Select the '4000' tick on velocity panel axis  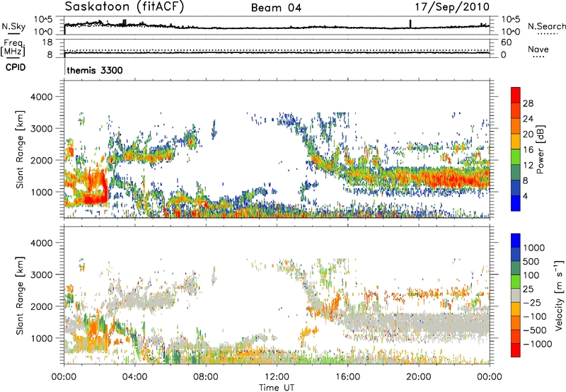[42, 243]
